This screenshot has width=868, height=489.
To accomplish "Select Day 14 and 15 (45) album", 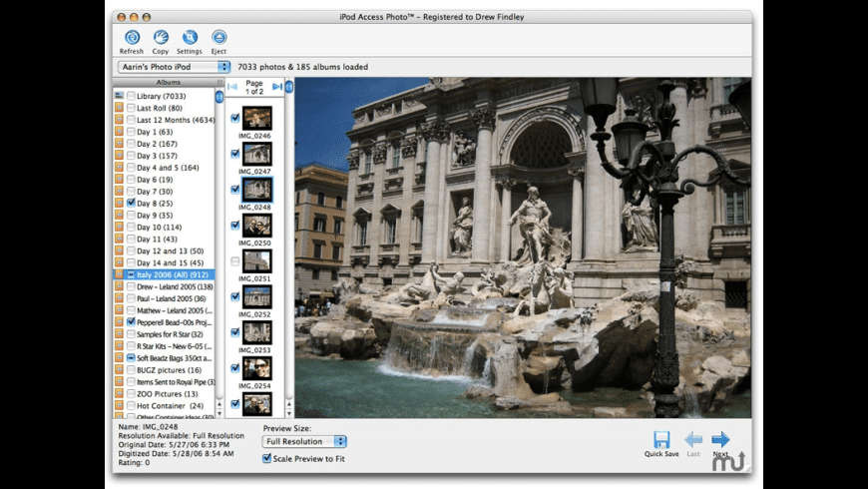I will [x=170, y=262].
